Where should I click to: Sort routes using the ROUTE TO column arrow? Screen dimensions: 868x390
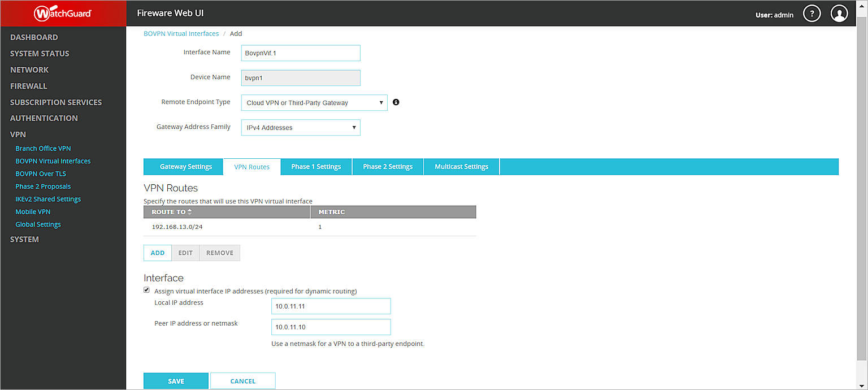191,211
